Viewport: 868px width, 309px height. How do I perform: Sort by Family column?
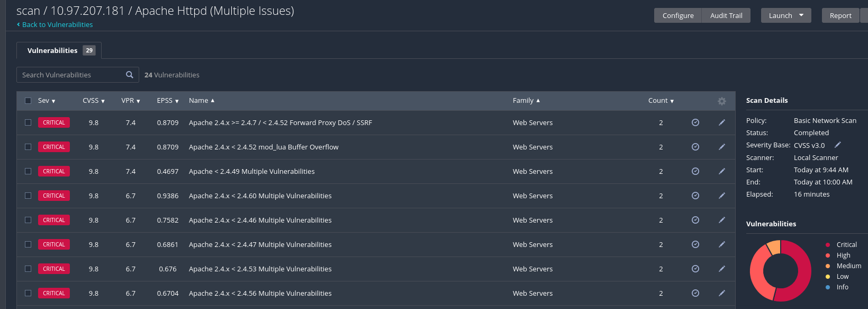(x=526, y=101)
